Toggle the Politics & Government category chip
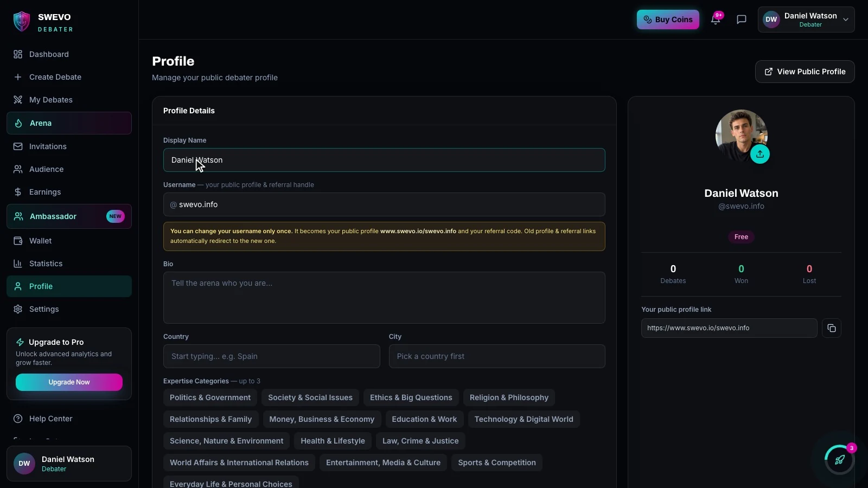 (210, 397)
